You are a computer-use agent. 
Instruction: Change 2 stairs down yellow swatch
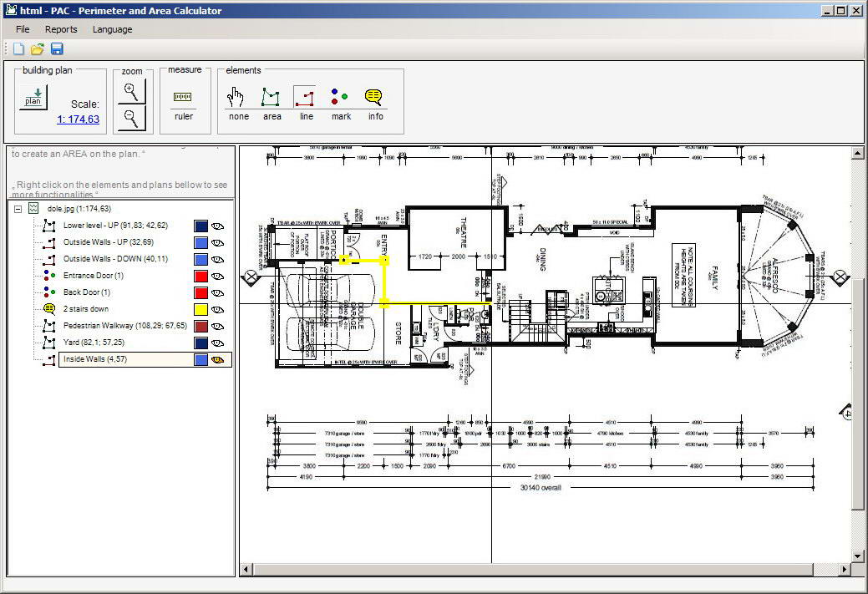201,309
